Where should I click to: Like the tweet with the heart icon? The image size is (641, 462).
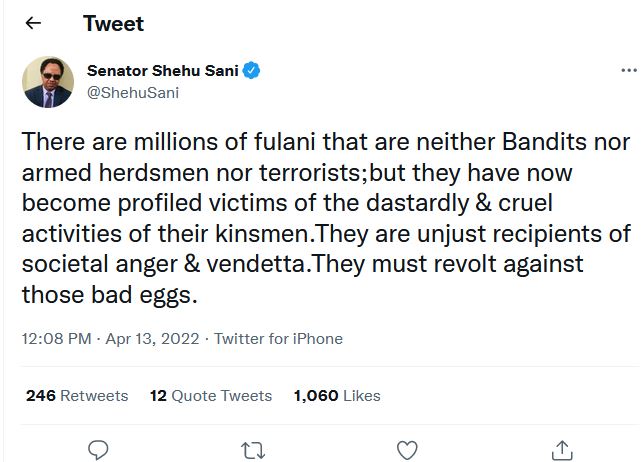point(407,450)
